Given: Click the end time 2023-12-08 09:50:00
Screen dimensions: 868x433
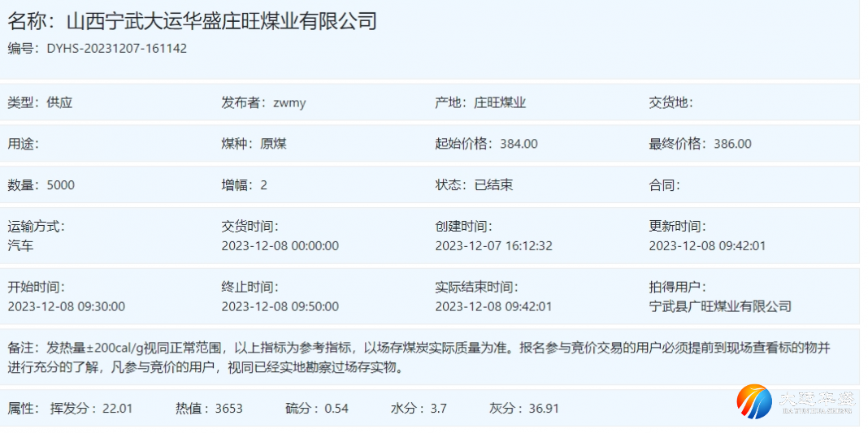Looking at the screenshot, I should click(280, 306).
